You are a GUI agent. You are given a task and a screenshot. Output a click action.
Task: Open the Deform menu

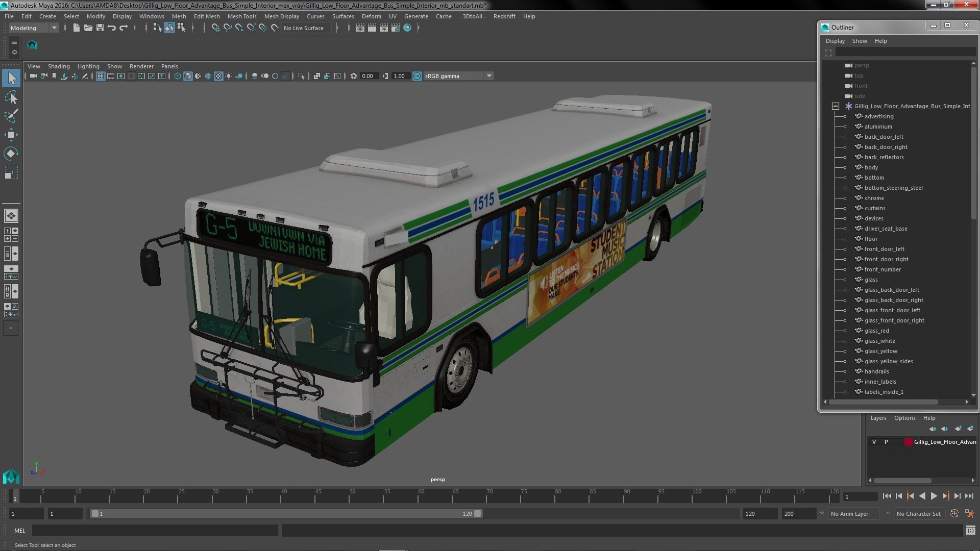(x=371, y=16)
